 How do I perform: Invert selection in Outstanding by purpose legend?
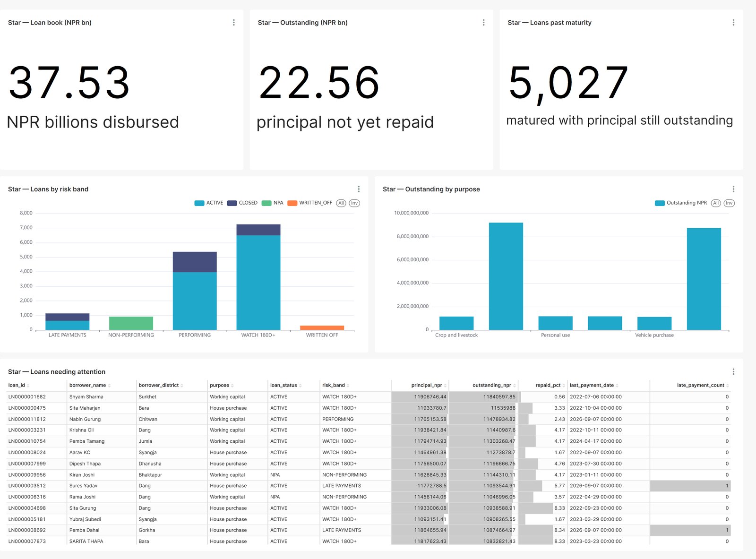pyautogui.click(x=729, y=203)
